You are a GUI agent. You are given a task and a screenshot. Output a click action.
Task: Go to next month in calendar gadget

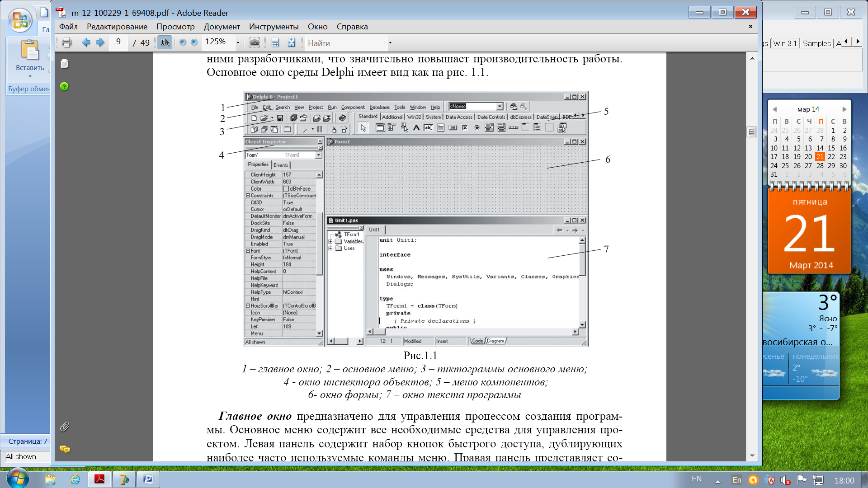(x=844, y=109)
